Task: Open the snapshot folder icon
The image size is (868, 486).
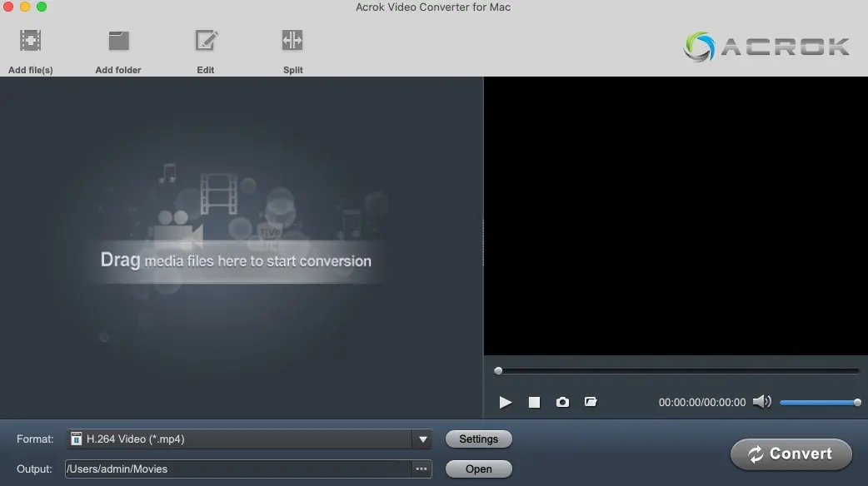Action: pos(591,402)
